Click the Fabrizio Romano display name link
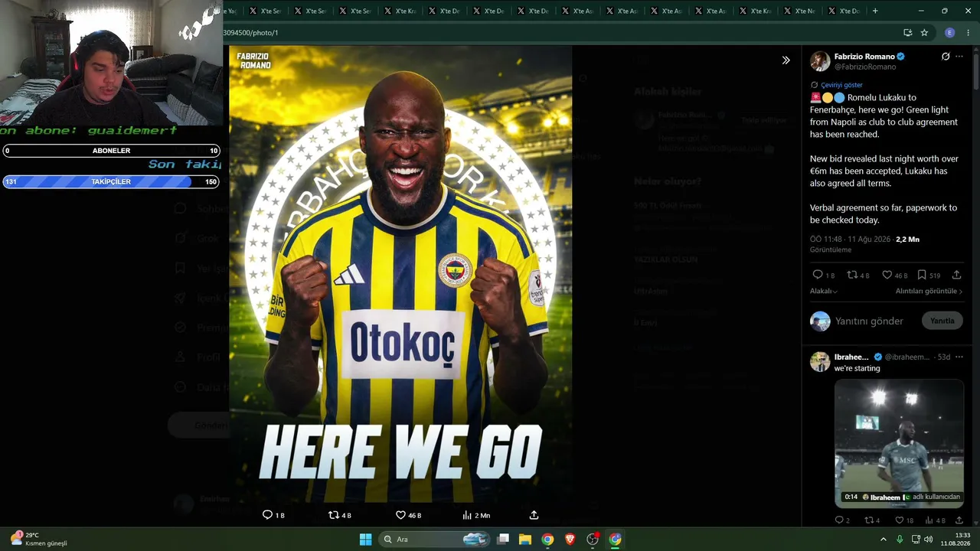 click(x=864, y=57)
